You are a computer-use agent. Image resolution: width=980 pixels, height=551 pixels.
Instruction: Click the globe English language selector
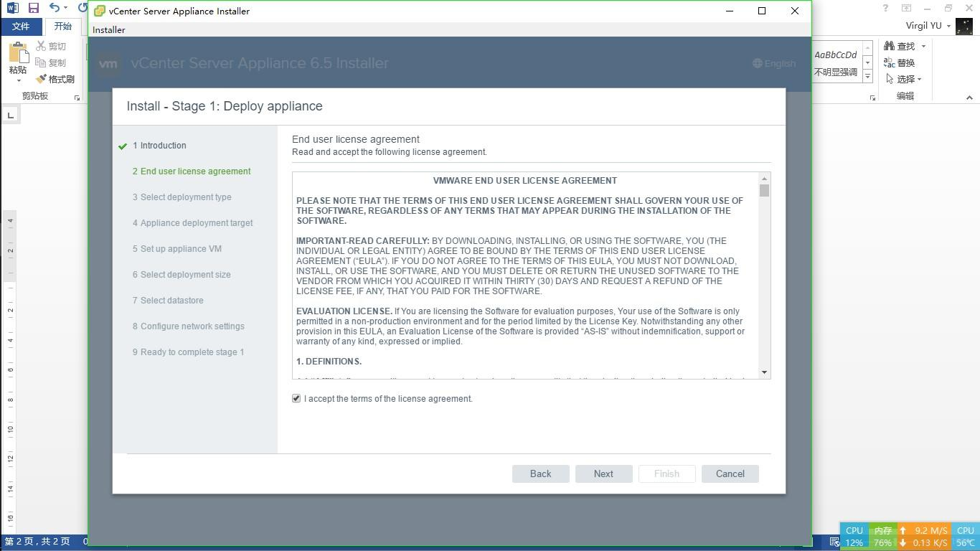774,63
